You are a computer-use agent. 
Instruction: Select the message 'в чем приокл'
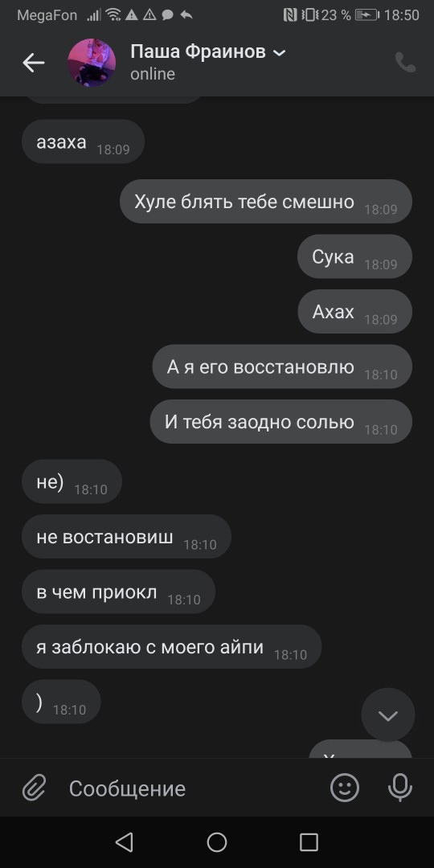tap(118, 592)
